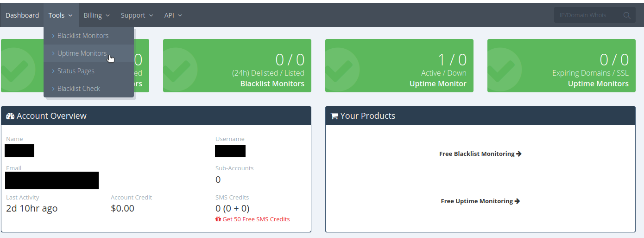Click arrow icon after Free Blacklist Monitoring

click(519, 154)
